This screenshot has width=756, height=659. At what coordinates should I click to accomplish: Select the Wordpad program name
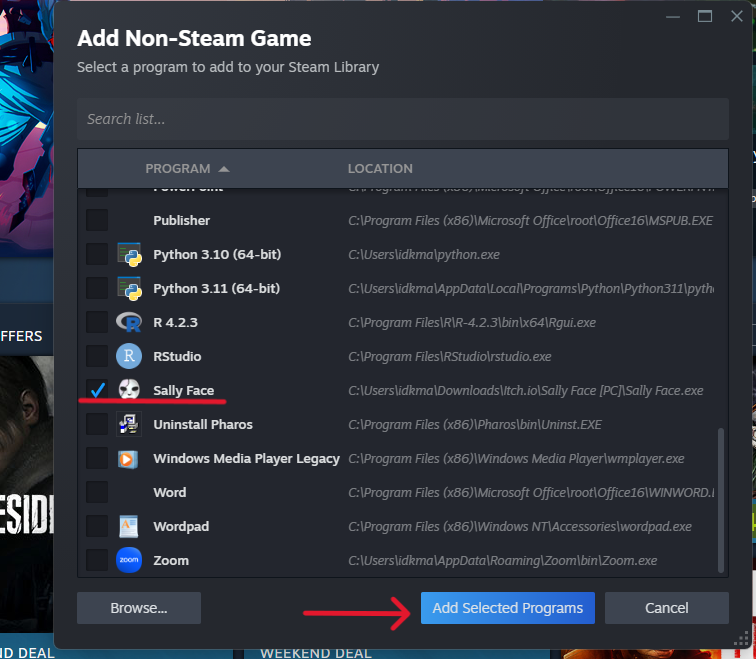point(181,526)
